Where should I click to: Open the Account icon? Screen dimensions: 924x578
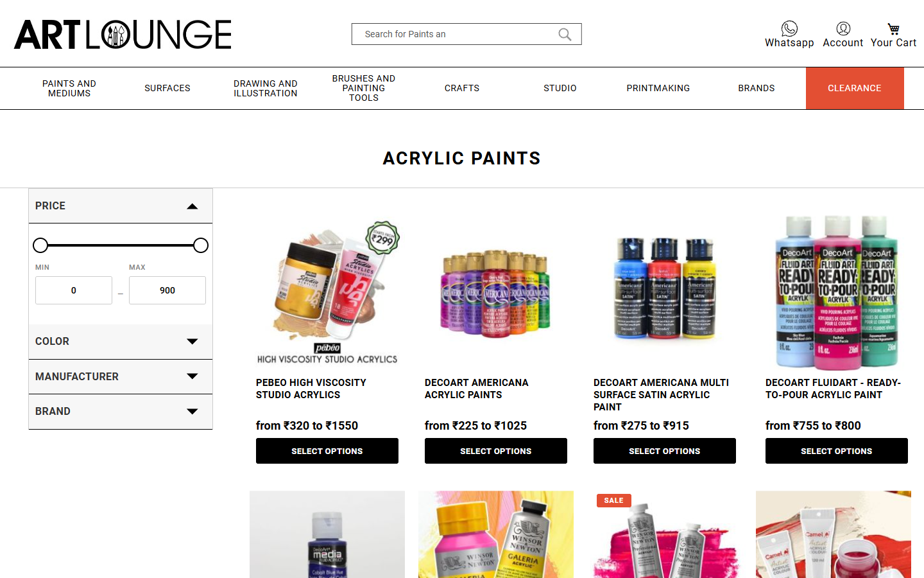843,28
